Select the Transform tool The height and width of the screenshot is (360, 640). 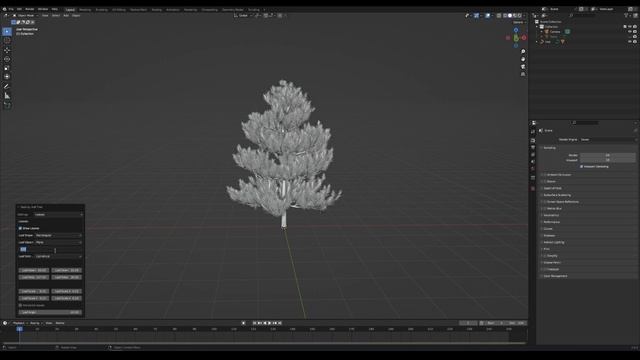[7, 77]
